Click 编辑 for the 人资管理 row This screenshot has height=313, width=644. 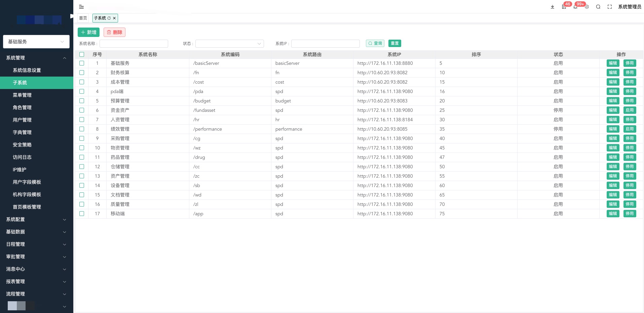(613, 120)
